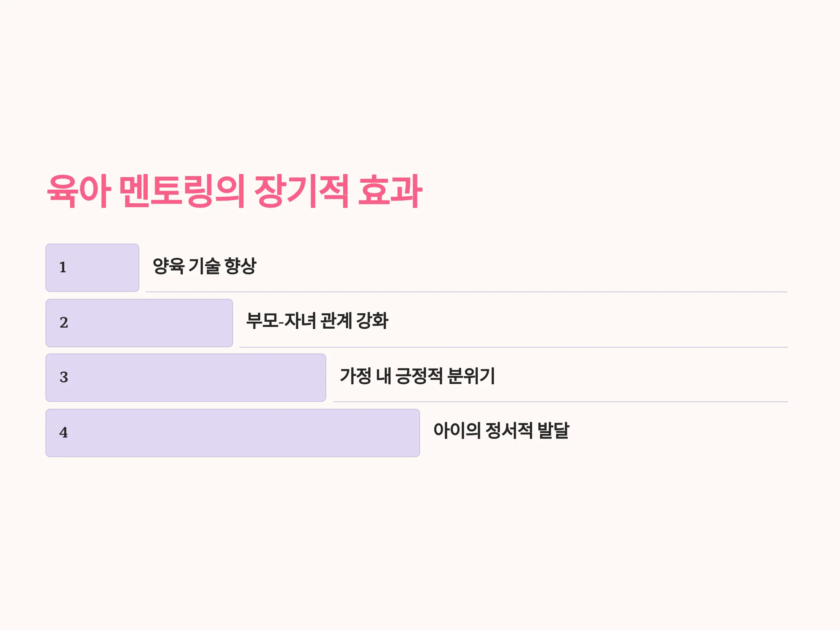This screenshot has width=840, height=630.
Task: Select the word 멘토링의 in the heading
Action: 182,191
